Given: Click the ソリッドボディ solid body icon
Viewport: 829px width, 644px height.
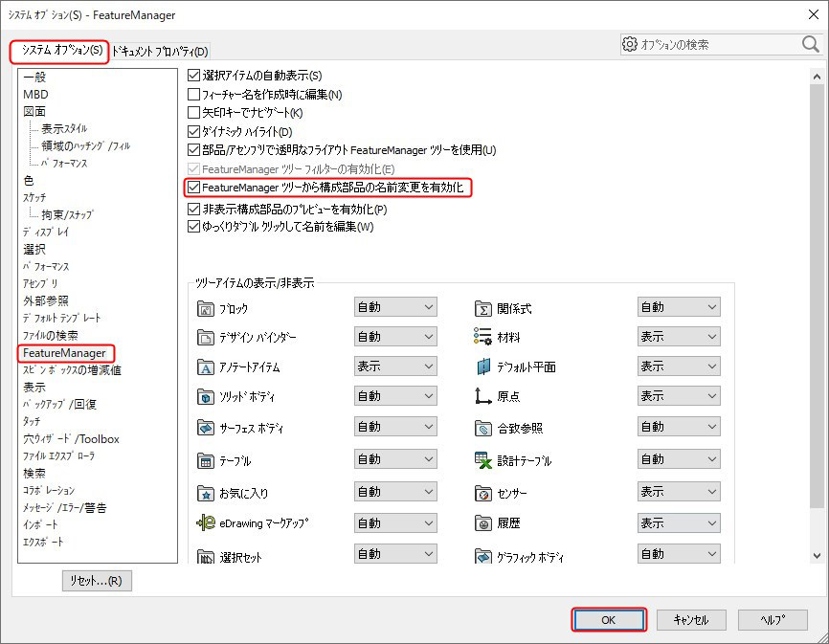Looking at the screenshot, I should (204, 396).
